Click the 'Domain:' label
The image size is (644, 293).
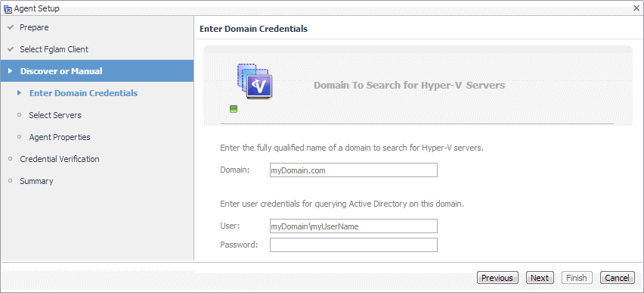click(x=235, y=170)
